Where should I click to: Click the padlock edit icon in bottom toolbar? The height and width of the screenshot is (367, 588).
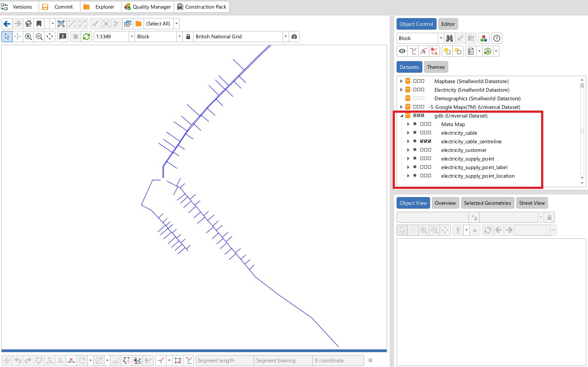(137, 361)
